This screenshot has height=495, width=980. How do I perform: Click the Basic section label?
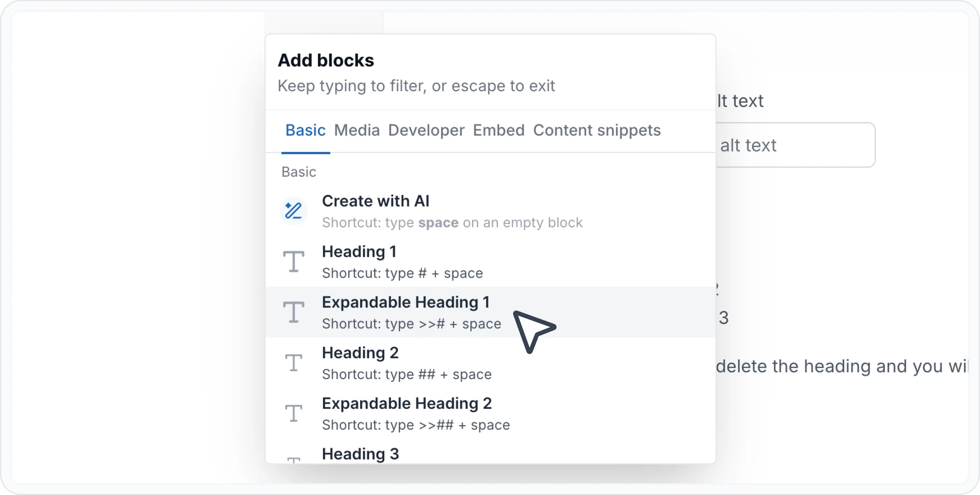click(x=299, y=172)
